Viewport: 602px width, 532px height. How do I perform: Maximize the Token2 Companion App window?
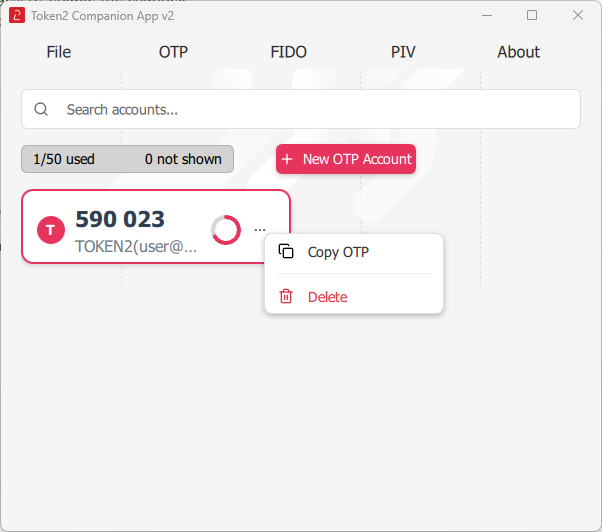pyautogui.click(x=532, y=16)
